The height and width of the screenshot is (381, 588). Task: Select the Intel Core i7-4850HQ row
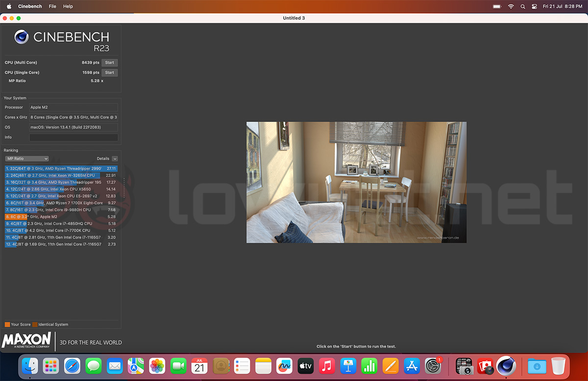61,224
